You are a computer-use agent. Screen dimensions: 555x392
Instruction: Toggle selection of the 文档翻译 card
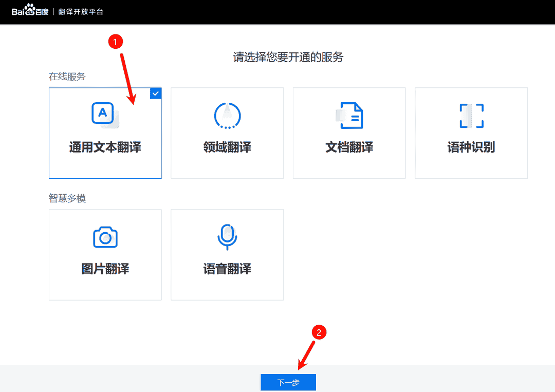349,133
